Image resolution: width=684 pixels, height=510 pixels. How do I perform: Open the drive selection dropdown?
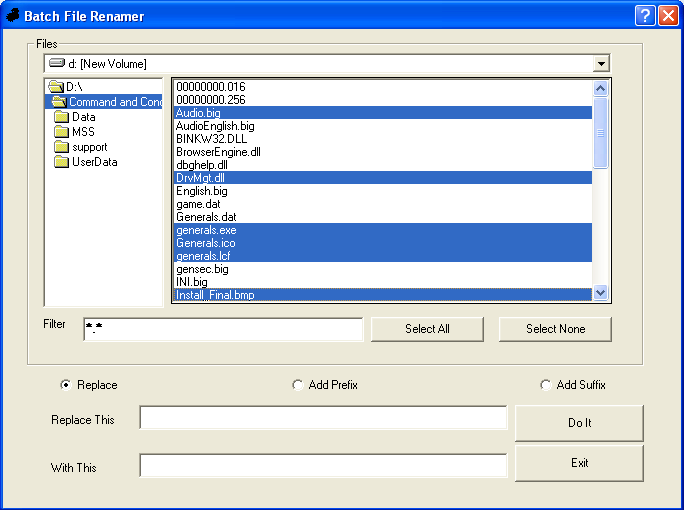tap(601, 64)
